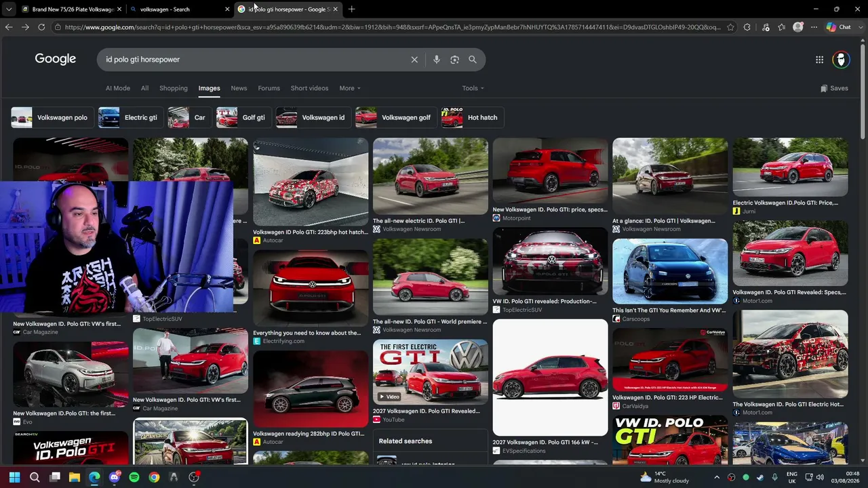
Task: Open Search by image (Google Lens)
Action: 454,60
